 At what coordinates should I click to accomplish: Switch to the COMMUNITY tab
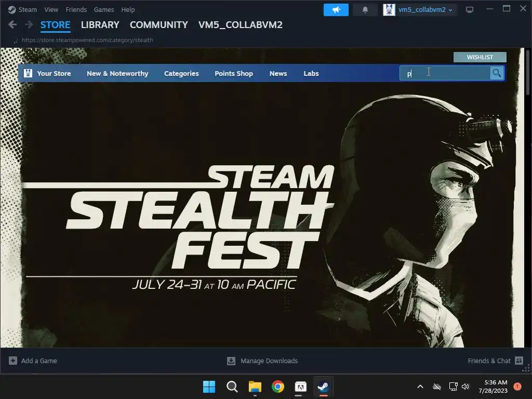coord(159,25)
